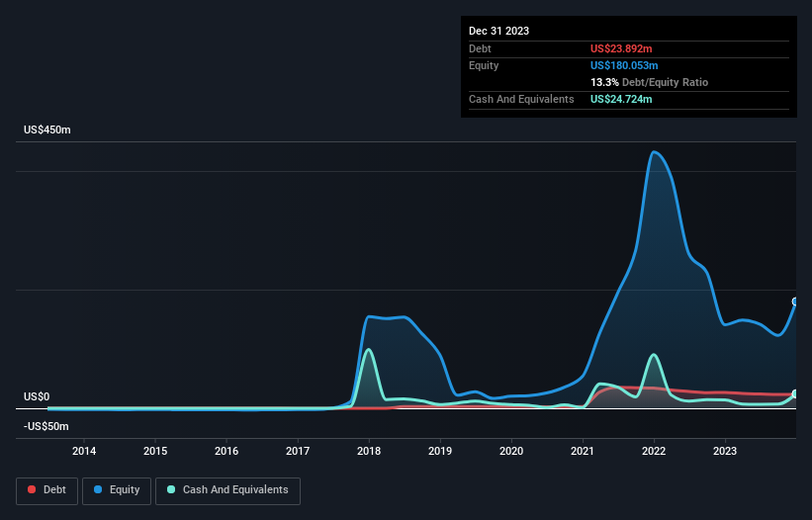Click Cash And Equivalents label in tooltip
Screen dimensions: 812x520
(x=521, y=99)
